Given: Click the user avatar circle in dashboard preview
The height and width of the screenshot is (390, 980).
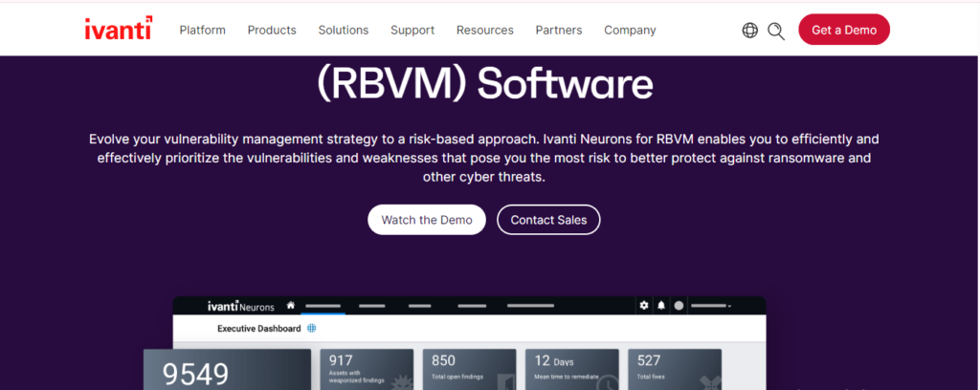Looking at the screenshot, I should pyautogui.click(x=679, y=306).
